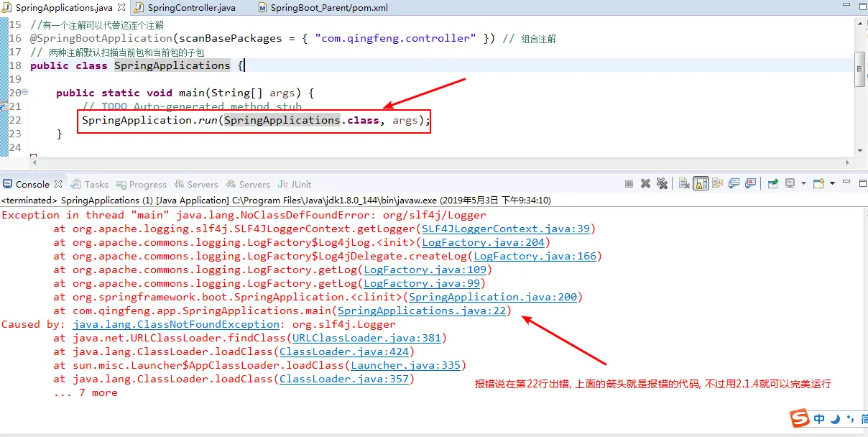The image size is (868, 437).
Task: Clear the console output
Action: (x=684, y=183)
